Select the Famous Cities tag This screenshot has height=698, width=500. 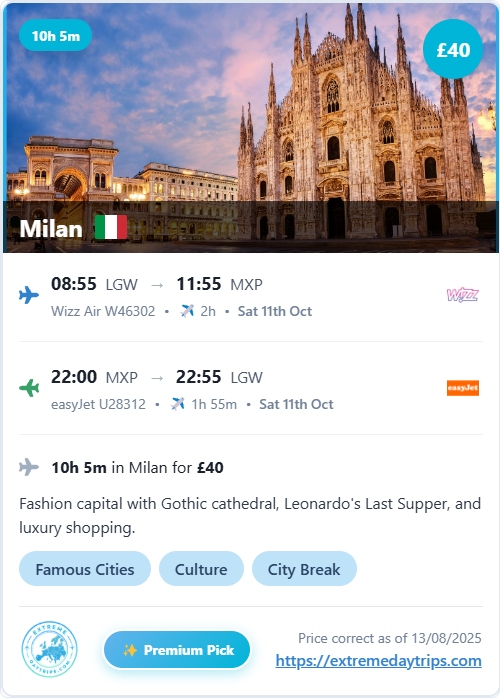click(85, 569)
